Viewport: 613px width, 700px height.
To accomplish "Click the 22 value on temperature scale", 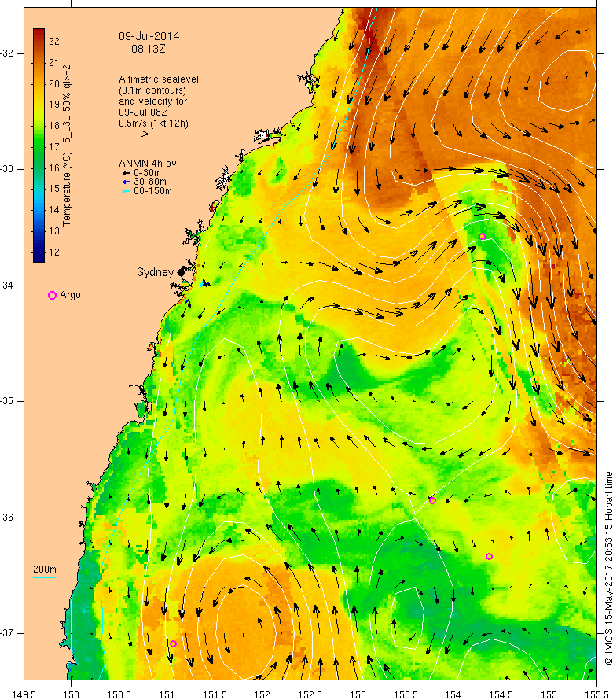I will [x=54, y=42].
